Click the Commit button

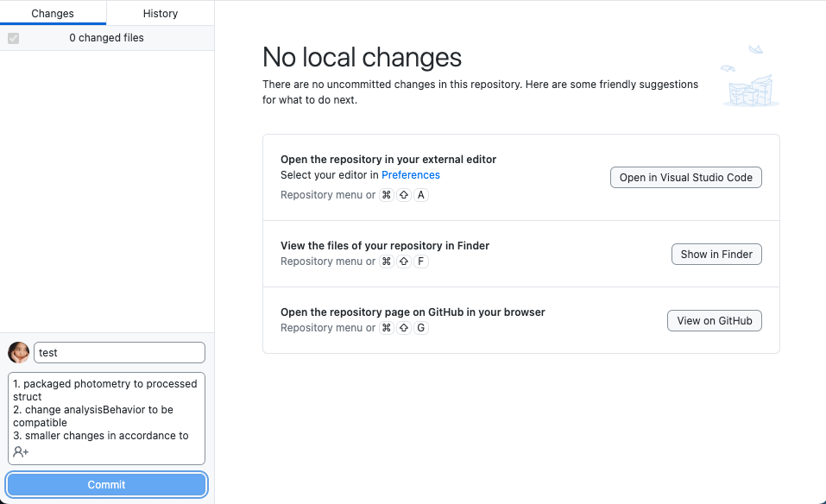coord(106,484)
